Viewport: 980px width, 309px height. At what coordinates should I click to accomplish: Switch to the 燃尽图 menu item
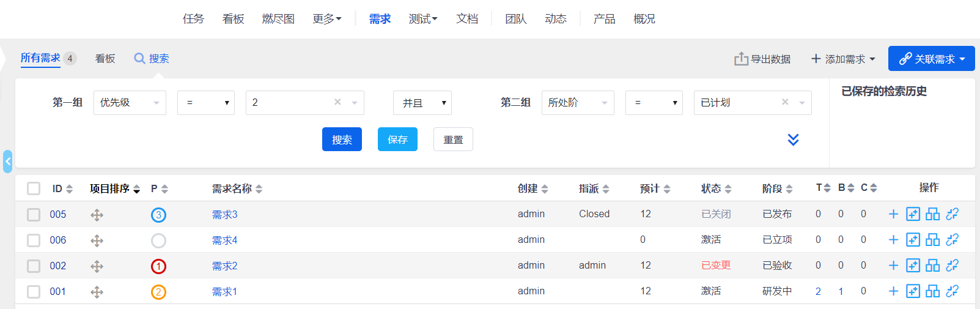(278, 19)
